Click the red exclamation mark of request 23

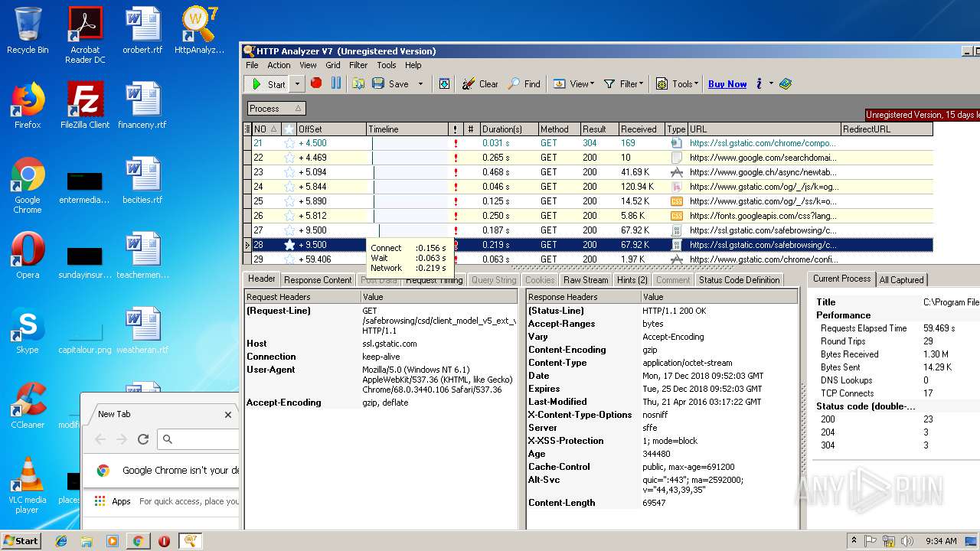(456, 172)
